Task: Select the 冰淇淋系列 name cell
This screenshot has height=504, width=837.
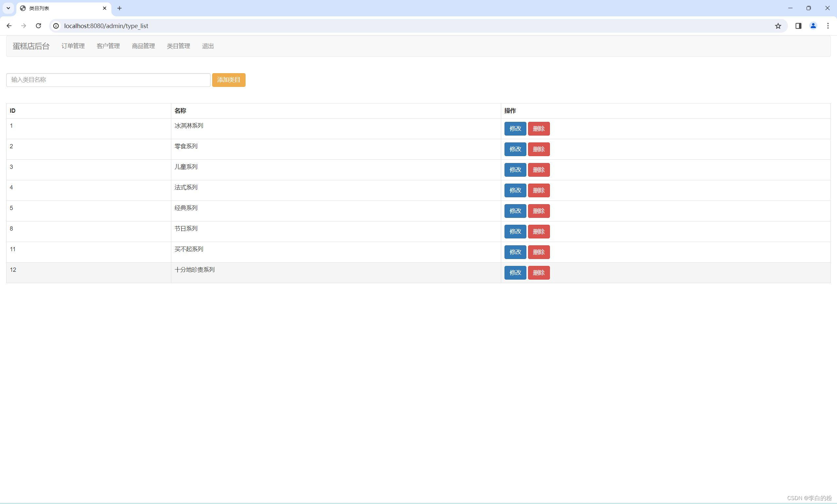Action: click(336, 129)
